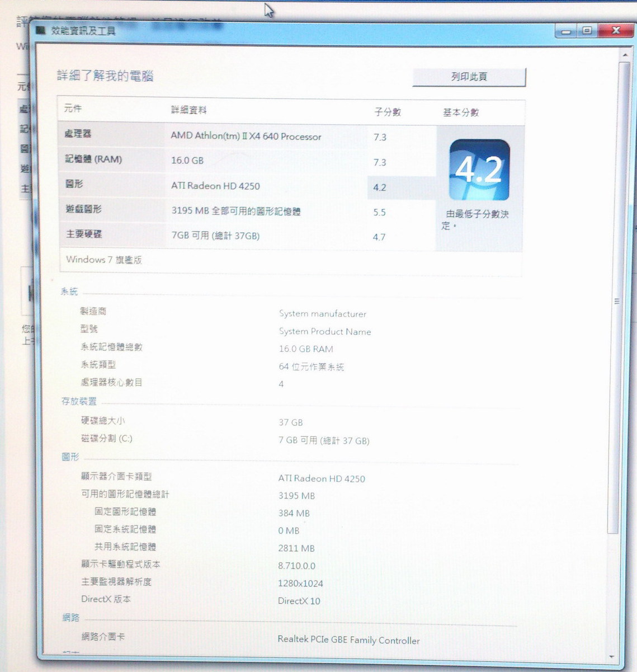
Task: Click the 硬碟總大小 label
Action: coord(103,420)
